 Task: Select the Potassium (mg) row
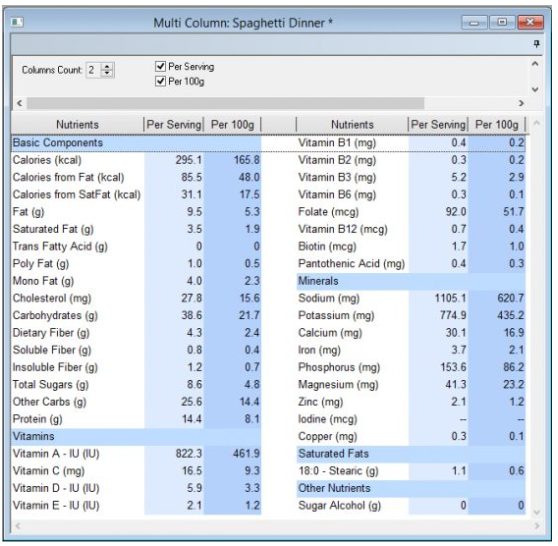coord(411,315)
